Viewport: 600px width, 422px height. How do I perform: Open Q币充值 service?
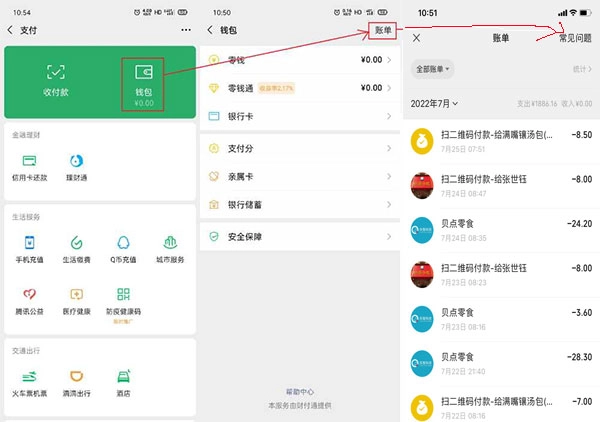click(x=123, y=247)
